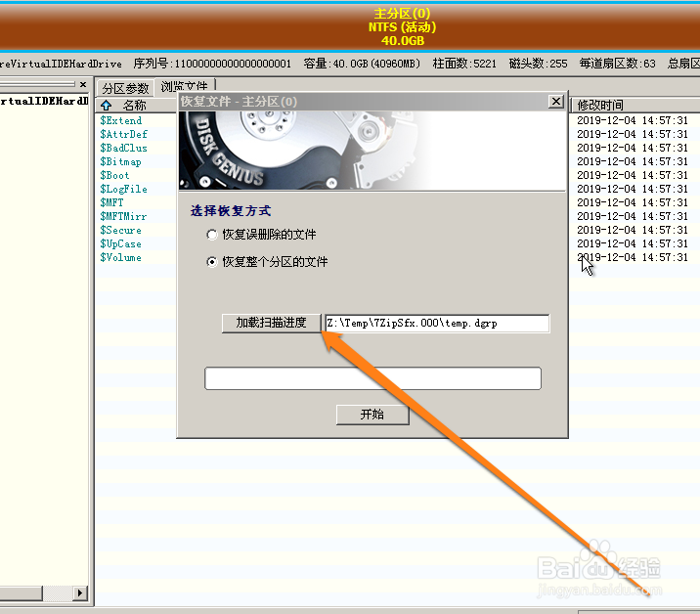Select the $Volume file entry
This screenshot has height=614, width=700.
click(x=120, y=258)
